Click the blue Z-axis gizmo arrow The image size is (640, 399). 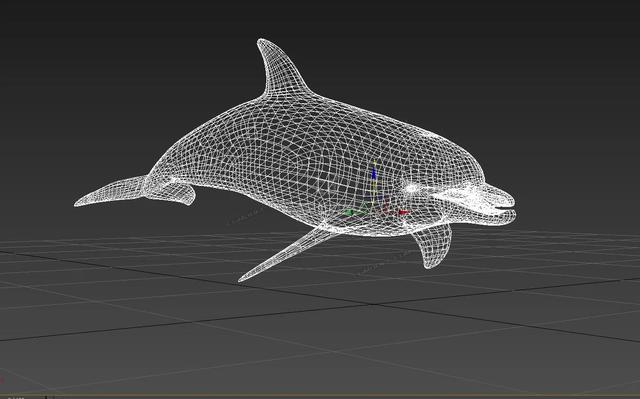click(373, 173)
